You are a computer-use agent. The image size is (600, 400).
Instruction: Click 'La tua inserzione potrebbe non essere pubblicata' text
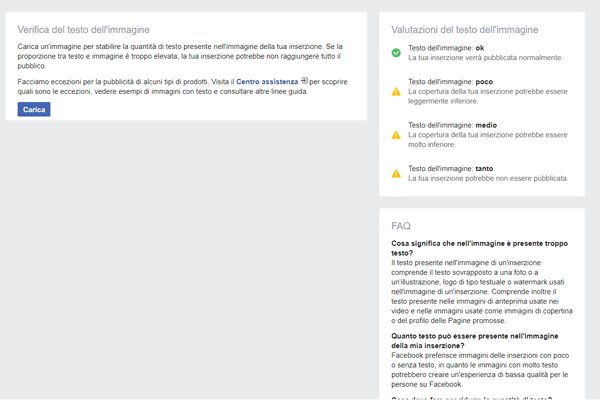tap(487, 178)
